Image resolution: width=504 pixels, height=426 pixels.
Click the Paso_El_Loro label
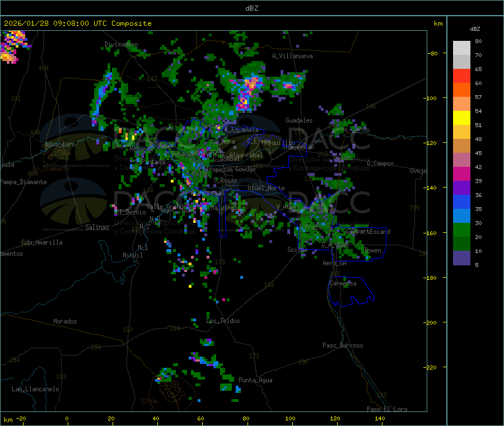tap(387, 409)
